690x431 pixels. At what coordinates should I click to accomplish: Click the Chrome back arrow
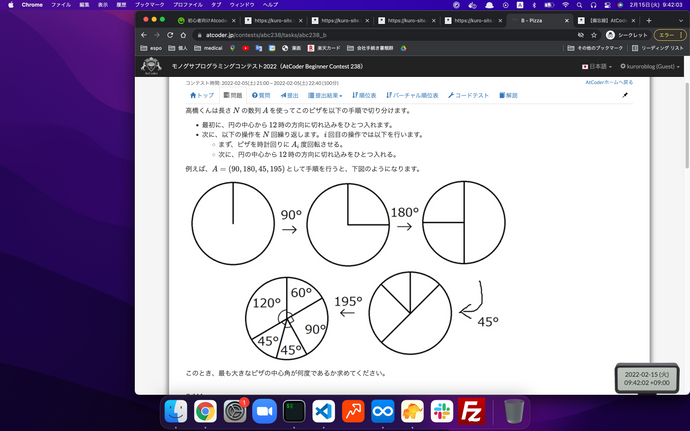[x=144, y=35]
